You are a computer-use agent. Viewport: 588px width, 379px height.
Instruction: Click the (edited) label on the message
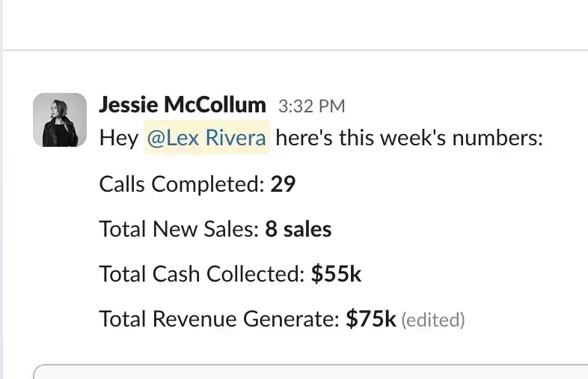433,321
